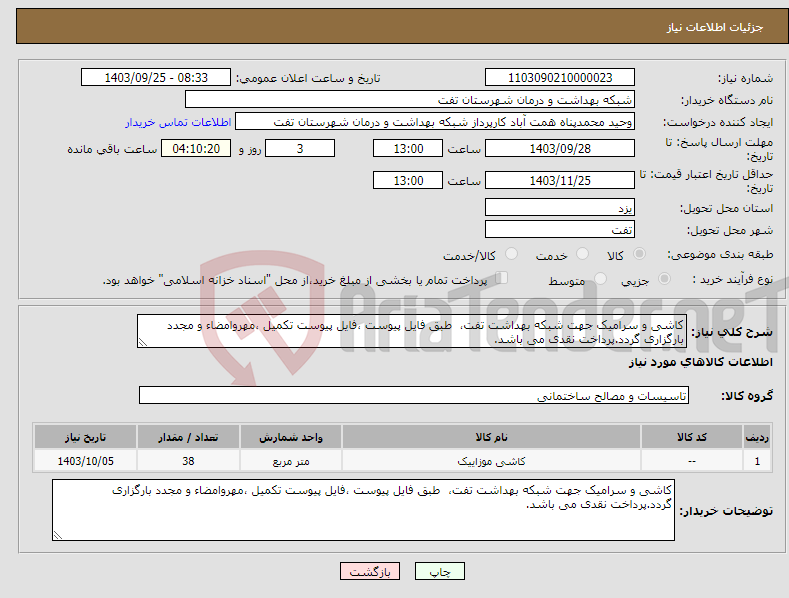Select the کالا/خدمت radio button

click(x=511, y=254)
